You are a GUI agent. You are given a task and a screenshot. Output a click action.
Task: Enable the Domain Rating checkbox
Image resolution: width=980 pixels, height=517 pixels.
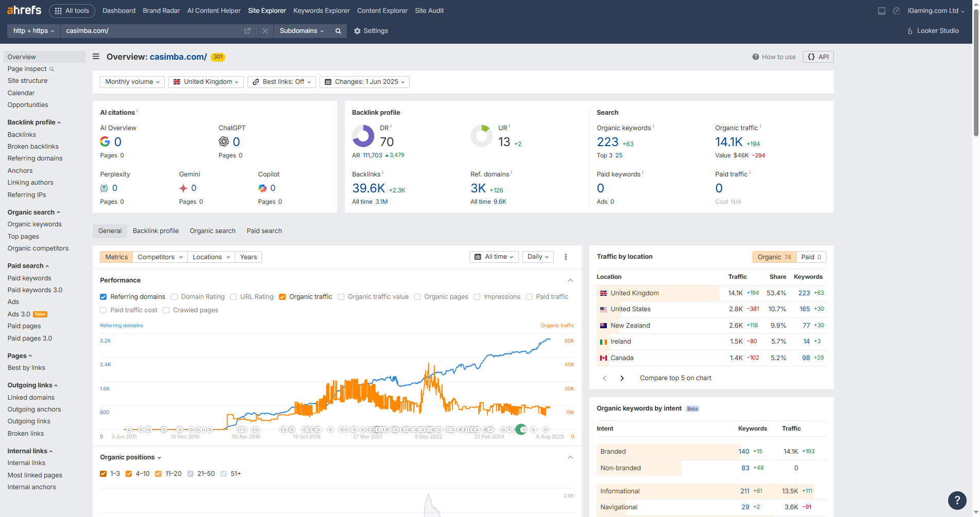point(174,297)
